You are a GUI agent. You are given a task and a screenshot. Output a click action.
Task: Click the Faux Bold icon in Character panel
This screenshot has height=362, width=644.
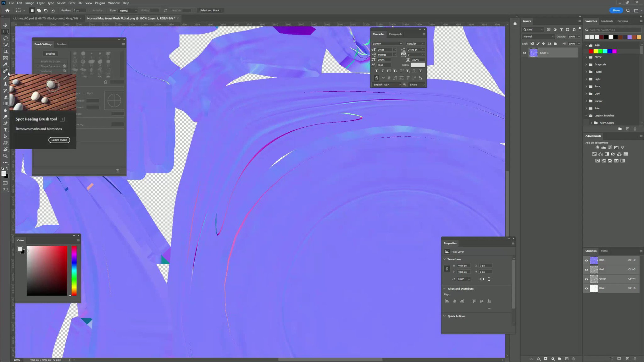(376, 71)
